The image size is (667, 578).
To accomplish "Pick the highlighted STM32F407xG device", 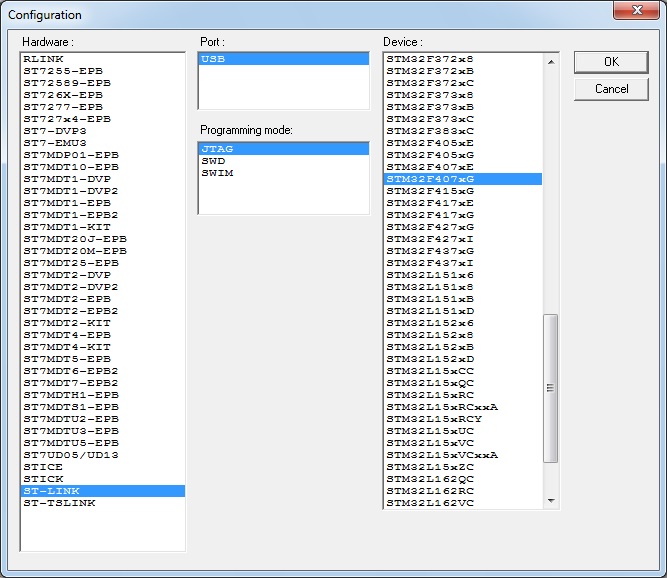I will 463,179.
